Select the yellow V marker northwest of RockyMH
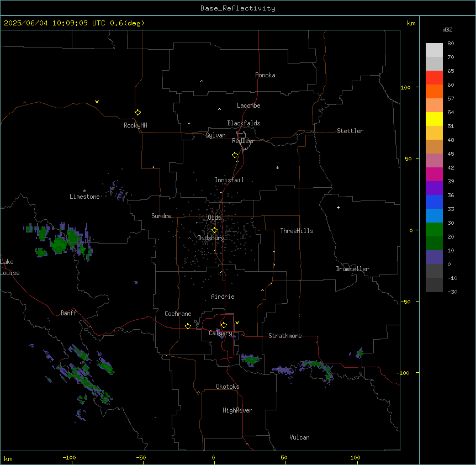476x465 pixels. tap(97, 102)
